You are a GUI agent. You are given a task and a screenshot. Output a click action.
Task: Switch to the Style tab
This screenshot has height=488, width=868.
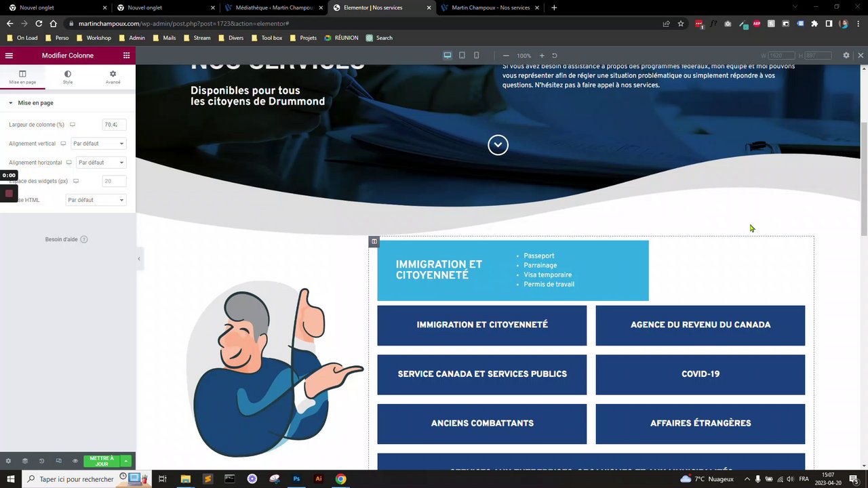tap(68, 77)
